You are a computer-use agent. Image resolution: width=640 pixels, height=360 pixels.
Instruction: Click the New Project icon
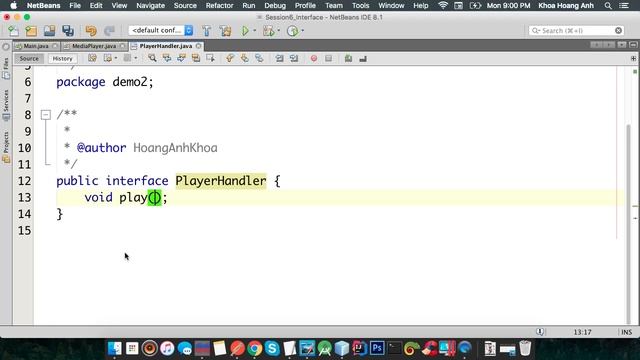pyautogui.click(x=31, y=31)
